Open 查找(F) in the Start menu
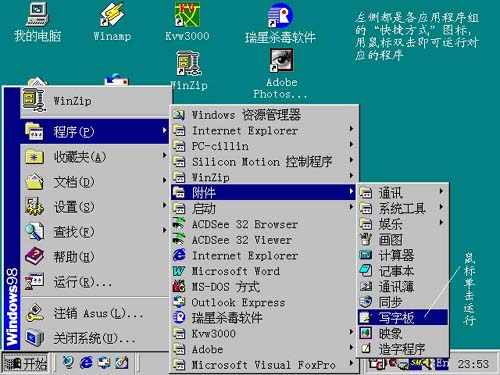Screen dimensions: 500x375 (95, 232)
